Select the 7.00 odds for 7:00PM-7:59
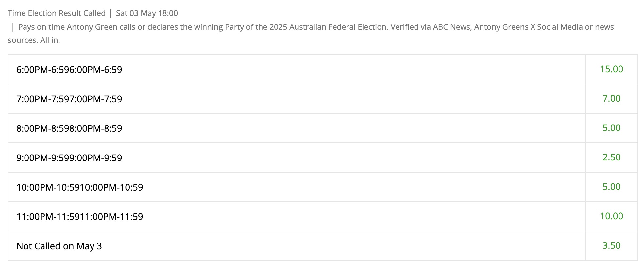 [611, 99]
